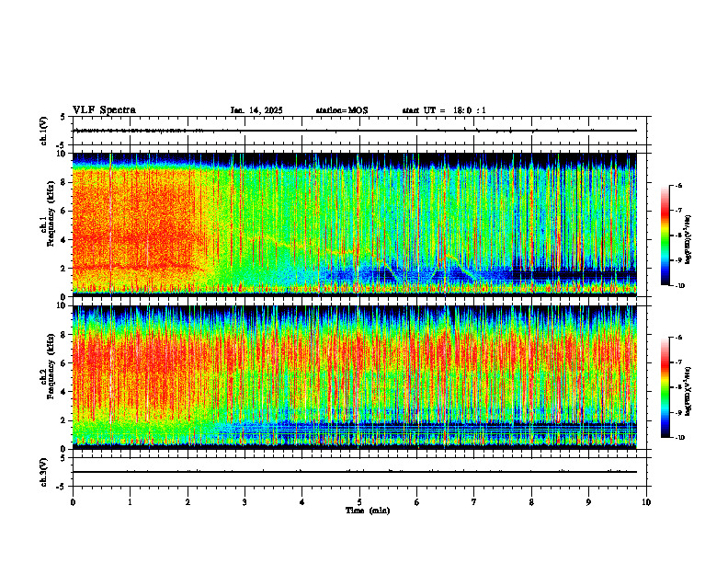This screenshot has width=728, height=563.
Task: Click the ch.1 voltage waveform trace
Action: pyautogui.click(x=355, y=131)
